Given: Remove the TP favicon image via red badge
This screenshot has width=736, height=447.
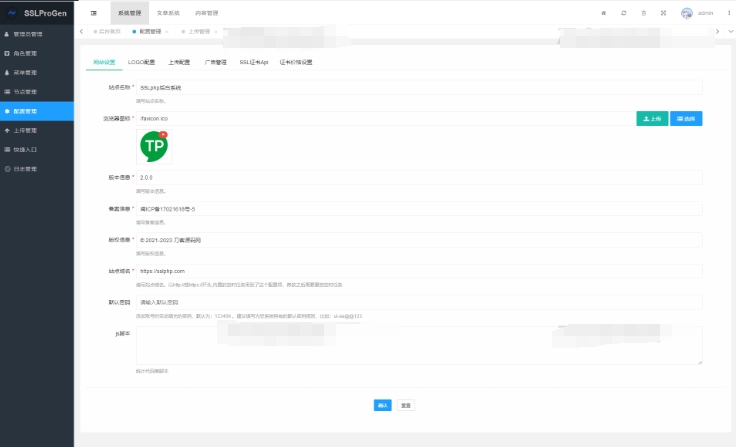Looking at the screenshot, I should tap(163, 135).
